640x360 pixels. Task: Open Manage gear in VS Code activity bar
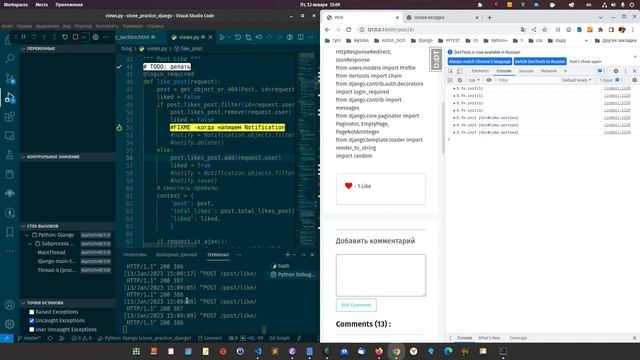click(9, 324)
